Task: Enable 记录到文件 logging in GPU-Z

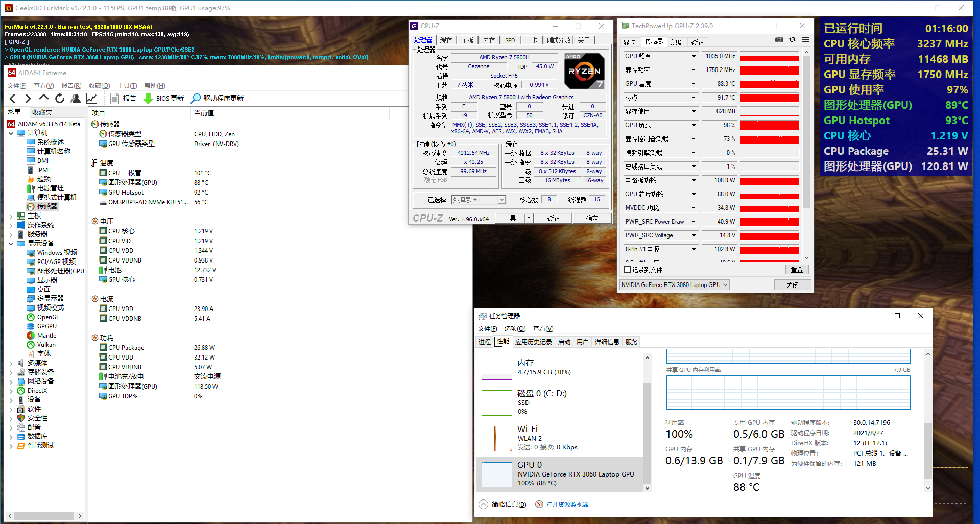Action: tap(628, 269)
